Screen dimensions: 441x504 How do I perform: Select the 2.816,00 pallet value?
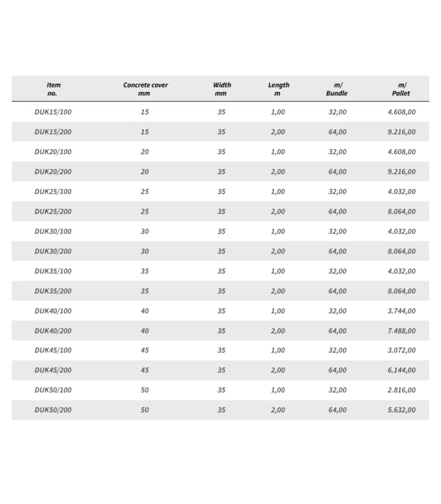pos(401,390)
